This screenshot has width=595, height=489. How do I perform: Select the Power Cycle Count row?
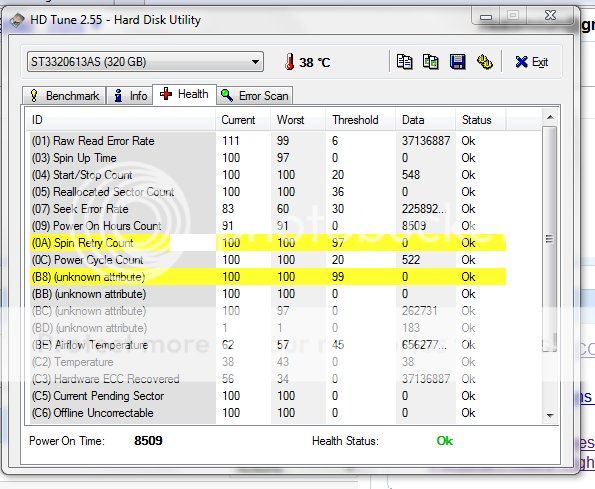pyautogui.click(x=268, y=260)
